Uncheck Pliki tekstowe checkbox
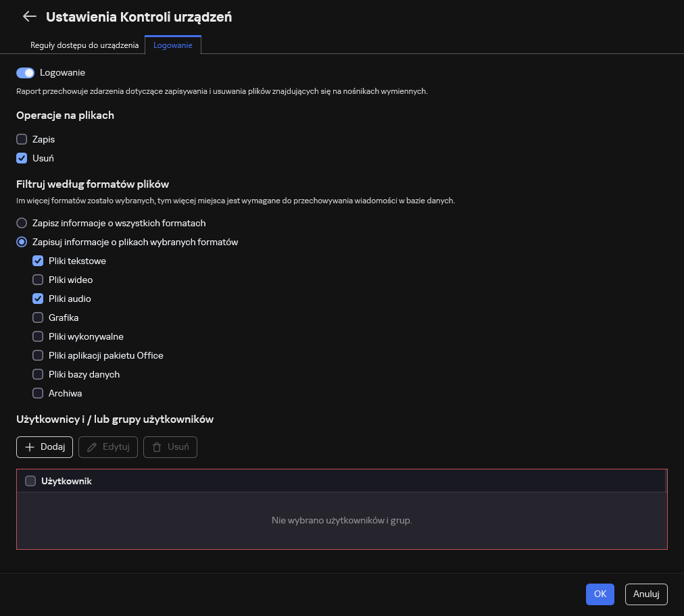The height and width of the screenshot is (616, 684). pos(38,261)
